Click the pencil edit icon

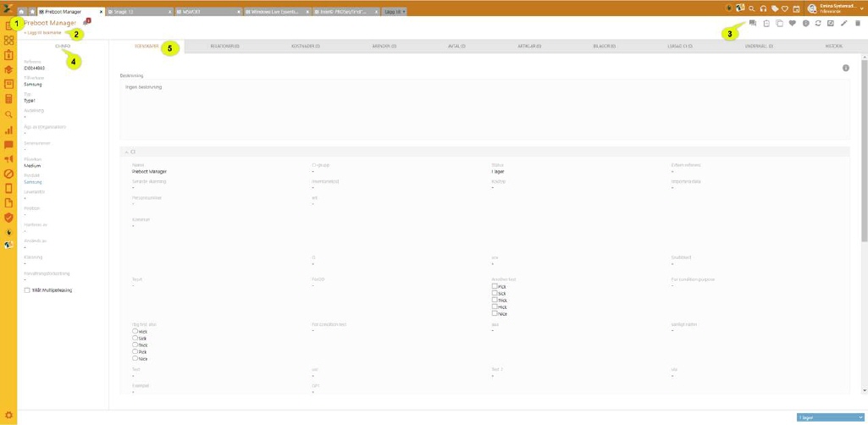843,23
